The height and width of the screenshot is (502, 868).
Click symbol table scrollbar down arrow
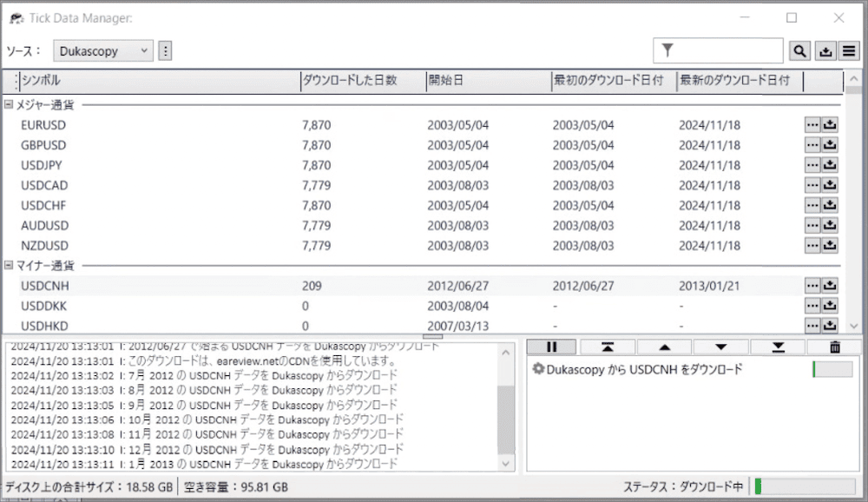click(853, 327)
